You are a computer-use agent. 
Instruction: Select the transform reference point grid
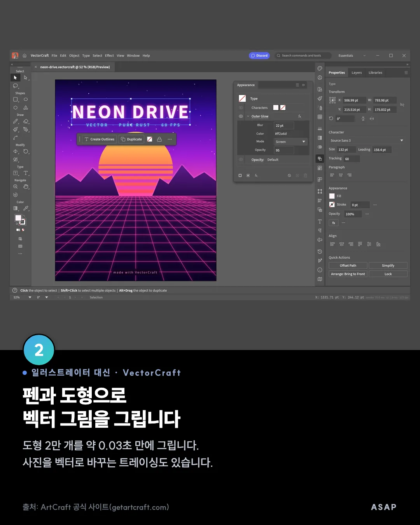[x=332, y=100]
